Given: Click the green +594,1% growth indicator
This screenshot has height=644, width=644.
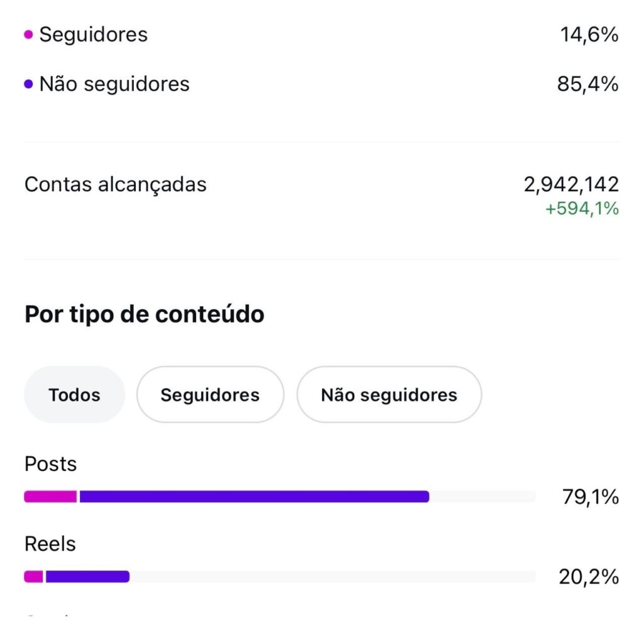Looking at the screenshot, I should (x=582, y=209).
